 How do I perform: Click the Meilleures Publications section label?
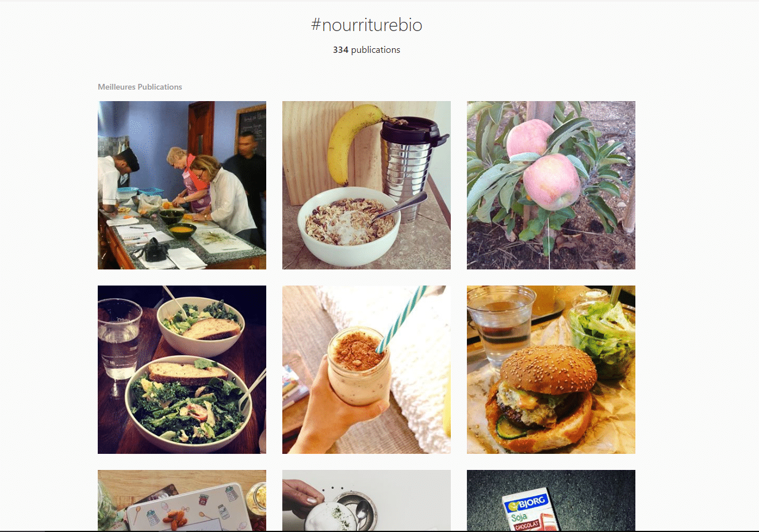[140, 87]
